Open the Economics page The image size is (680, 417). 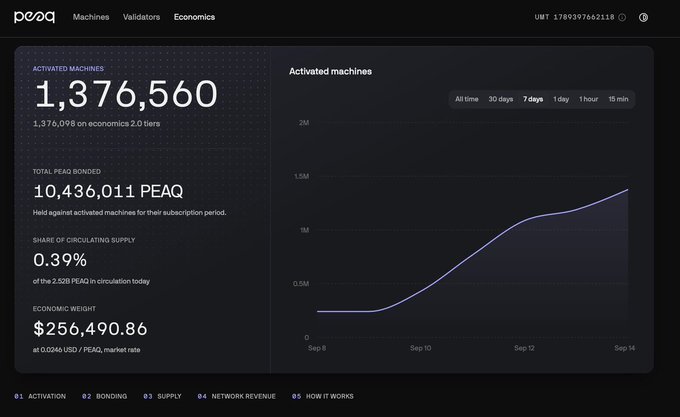click(x=194, y=17)
